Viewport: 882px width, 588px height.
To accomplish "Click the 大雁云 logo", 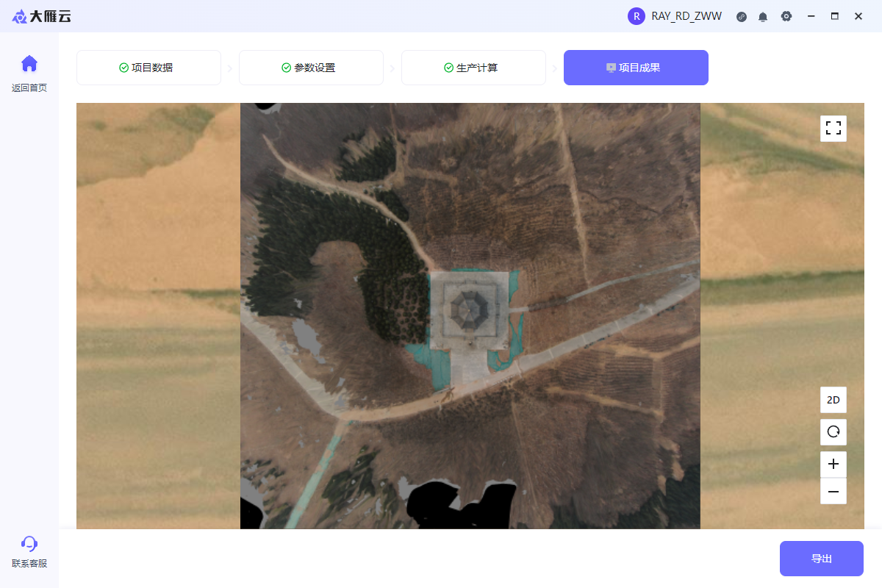I will click(42, 16).
